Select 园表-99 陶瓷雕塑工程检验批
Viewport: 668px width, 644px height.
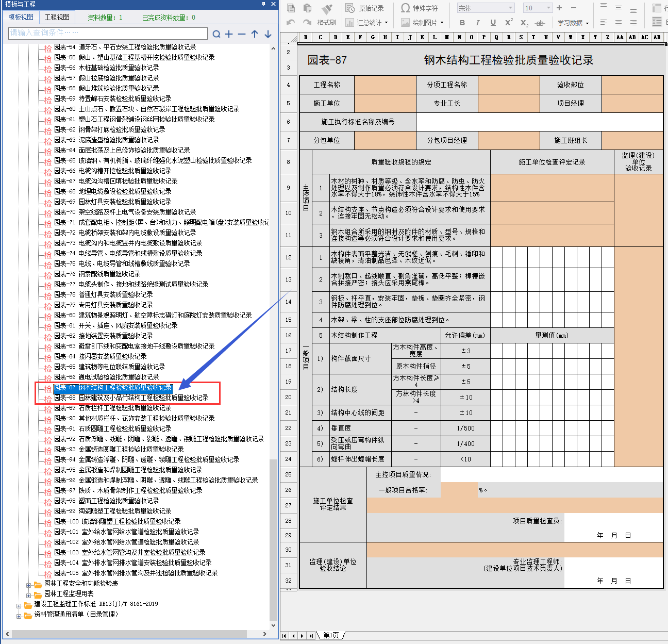tap(113, 511)
